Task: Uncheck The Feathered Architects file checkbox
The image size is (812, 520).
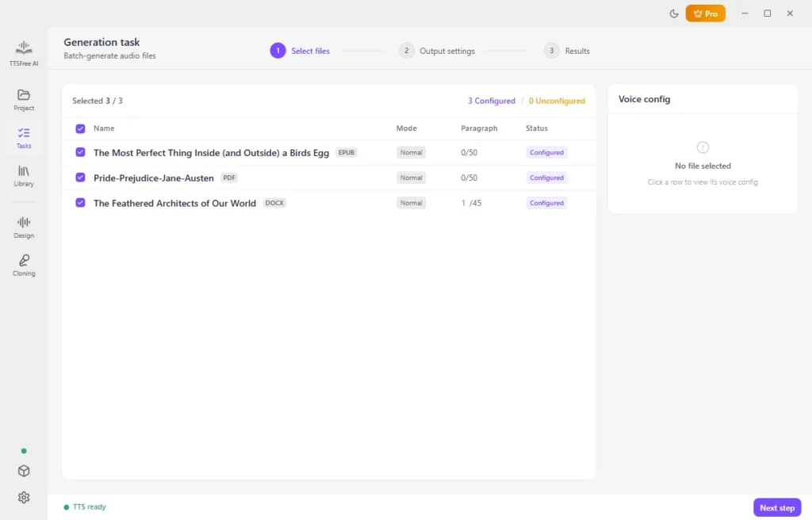Action: point(80,202)
